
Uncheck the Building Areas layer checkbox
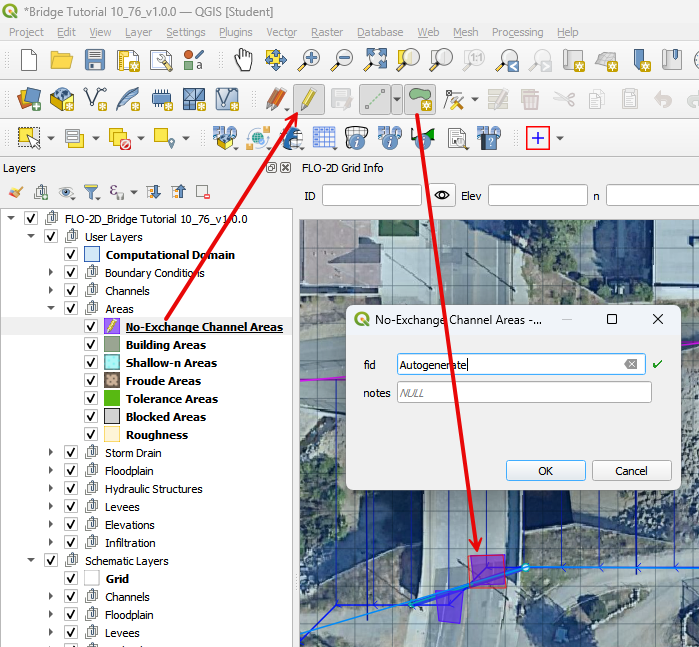91,345
